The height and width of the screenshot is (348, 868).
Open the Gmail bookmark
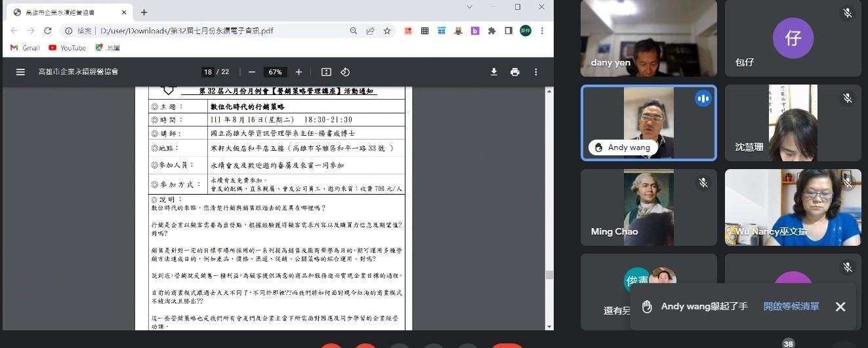pos(25,48)
